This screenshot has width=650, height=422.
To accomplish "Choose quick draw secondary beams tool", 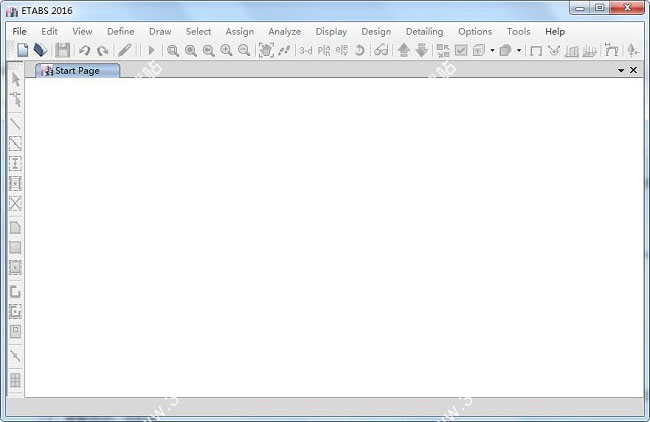I will [15, 183].
